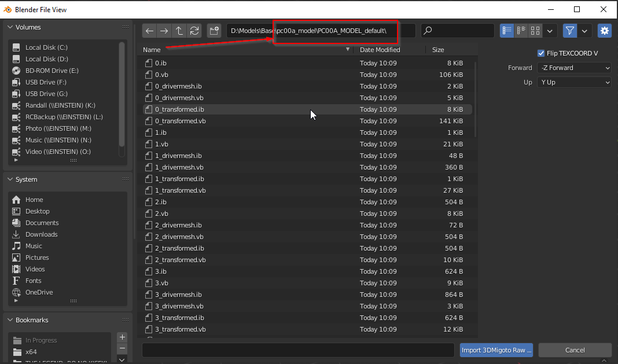Image resolution: width=618 pixels, height=364 pixels.
Task: Open display settings dropdown arrow
Action: pyautogui.click(x=550, y=31)
